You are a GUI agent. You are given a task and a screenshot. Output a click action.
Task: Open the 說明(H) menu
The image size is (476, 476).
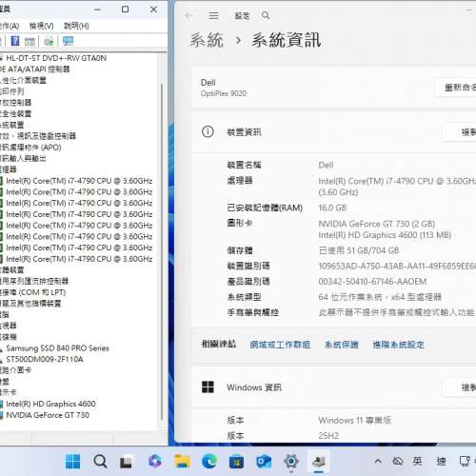[76, 26]
